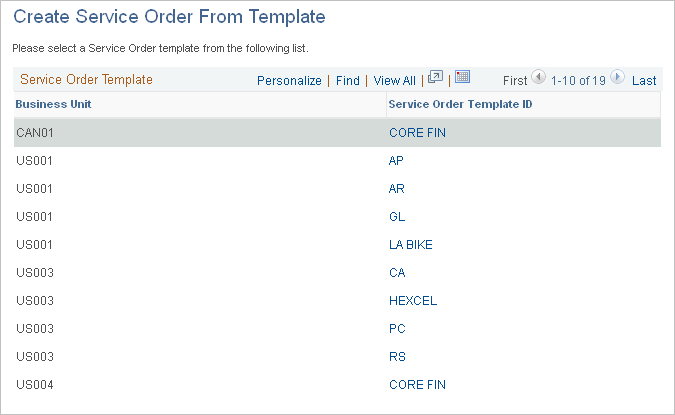This screenshot has height=415, width=675.
Task: Click US001 cell in GL row
Action: [34, 217]
